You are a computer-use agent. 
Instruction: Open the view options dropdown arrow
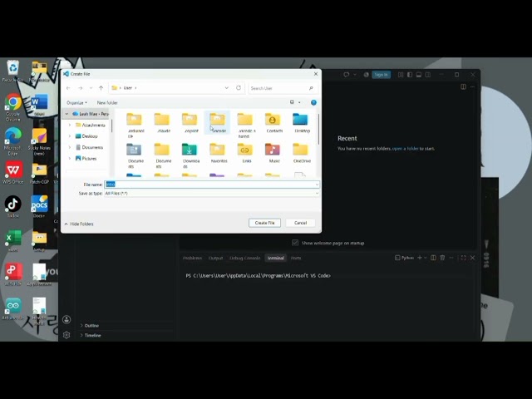299,102
